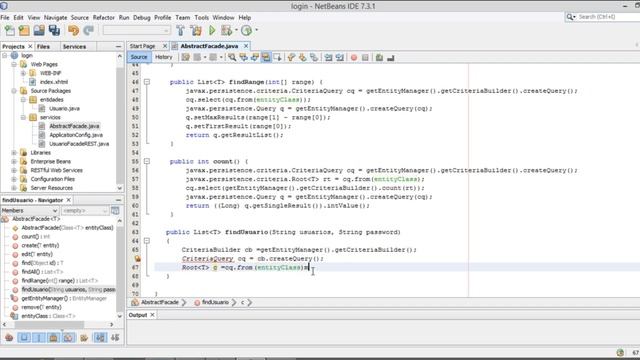Viewport: 640px width, 360px height.
Task: Click the Redo toolbar icon
Action: click(x=88, y=30)
